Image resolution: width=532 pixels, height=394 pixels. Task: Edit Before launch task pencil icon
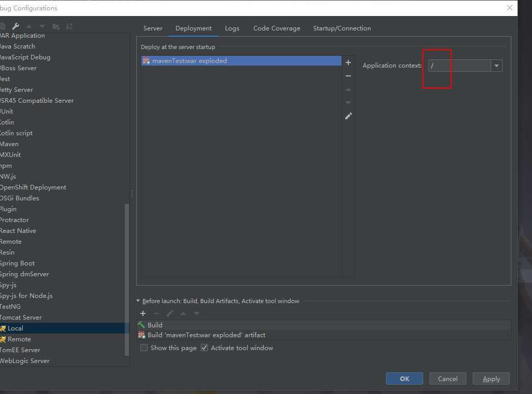click(x=170, y=313)
